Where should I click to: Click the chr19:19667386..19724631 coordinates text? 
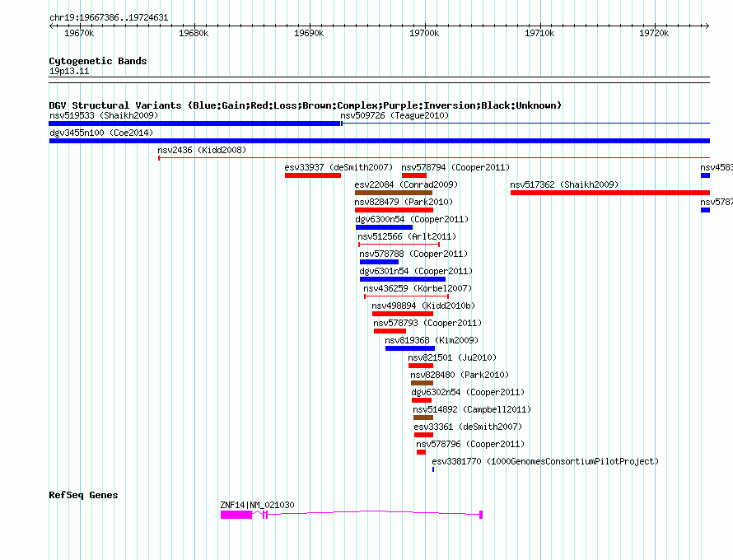point(109,17)
